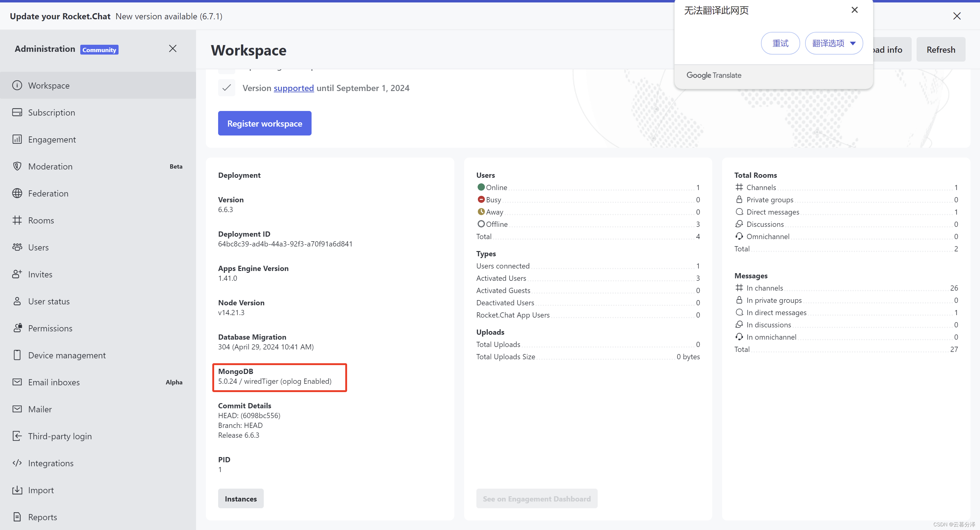Click the version supported checkmark box
980x530 pixels.
(x=227, y=88)
